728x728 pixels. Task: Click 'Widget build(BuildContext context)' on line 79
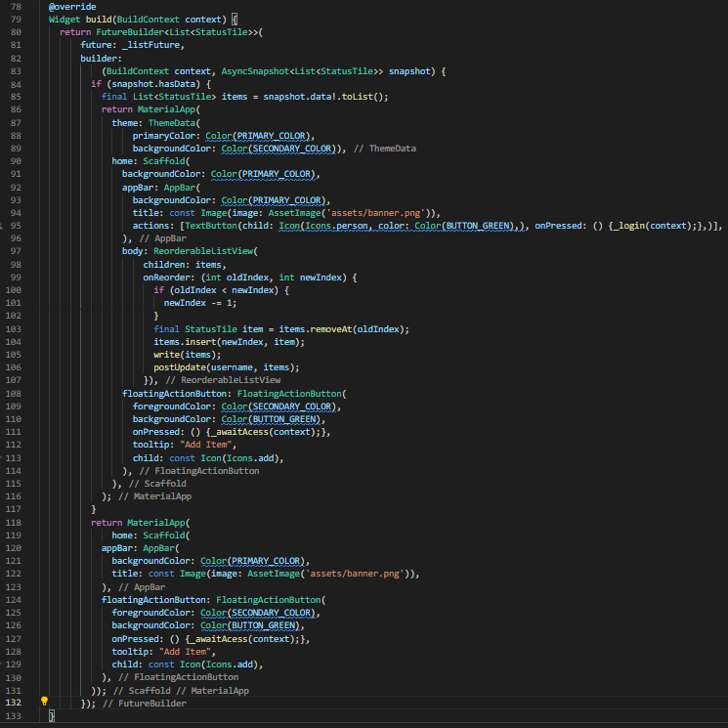click(138, 20)
